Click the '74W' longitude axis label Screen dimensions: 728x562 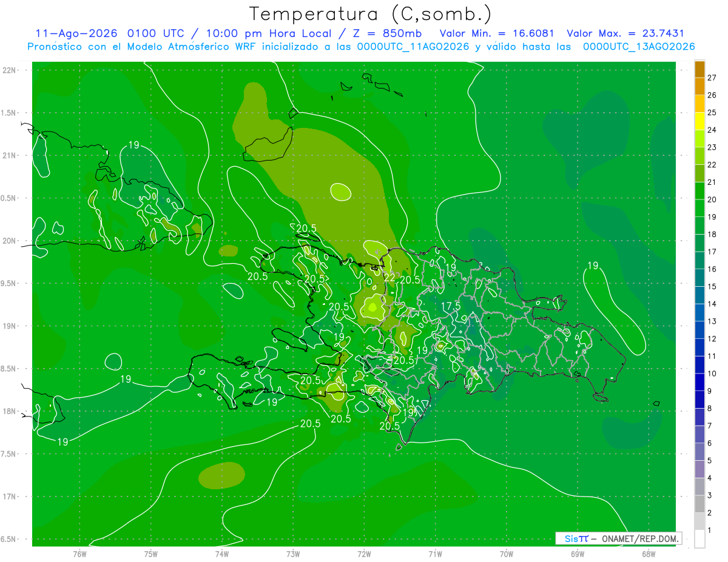click(222, 554)
